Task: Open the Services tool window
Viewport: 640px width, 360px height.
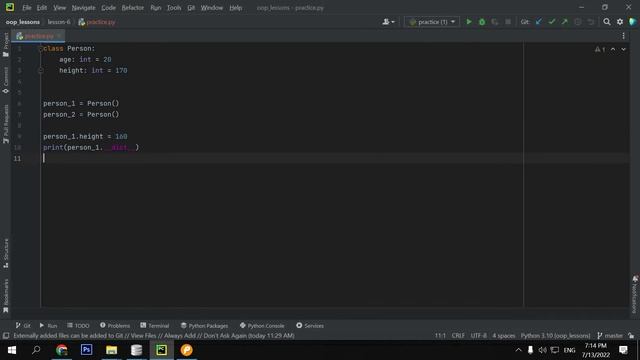Action: pos(309,325)
